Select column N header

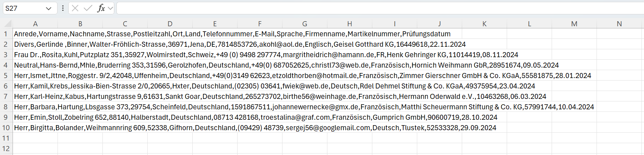tap(619, 24)
